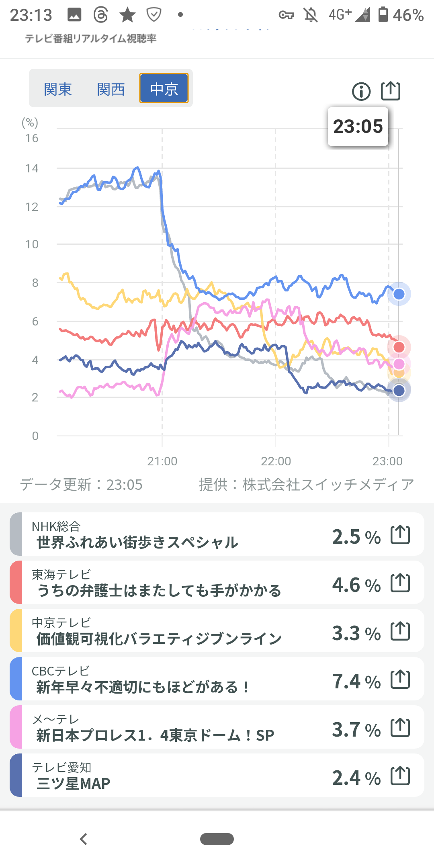The image size is (434, 868).
Task: Share テレビ愛知 program rating
Action: [400, 776]
